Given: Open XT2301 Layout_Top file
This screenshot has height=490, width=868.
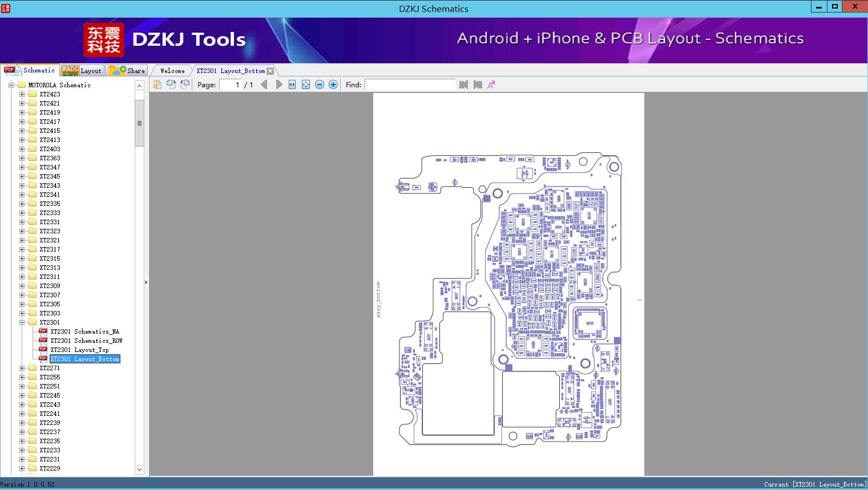Looking at the screenshot, I should [x=79, y=350].
